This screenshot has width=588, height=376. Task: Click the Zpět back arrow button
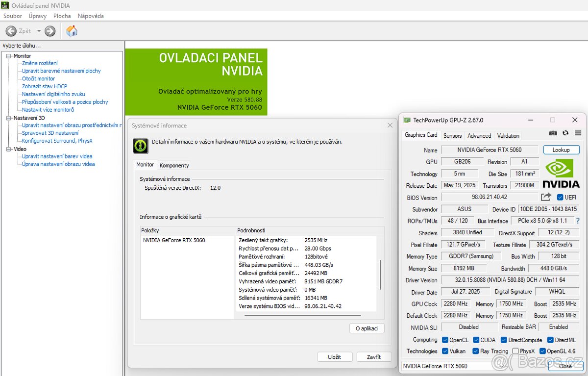[x=10, y=30]
